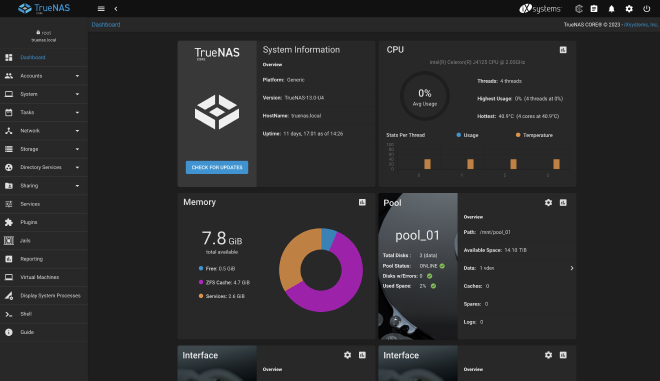Screen dimensions: 660x381
Task: Click the blue Usage legend dot
Action: pyautogui.click(x=458, y=135)
